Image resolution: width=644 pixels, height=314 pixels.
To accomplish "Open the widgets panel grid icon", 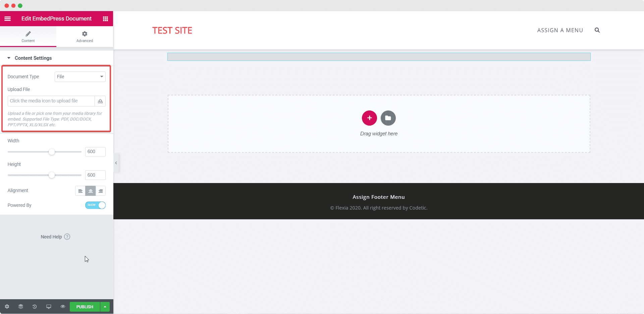I will [105, 18].
